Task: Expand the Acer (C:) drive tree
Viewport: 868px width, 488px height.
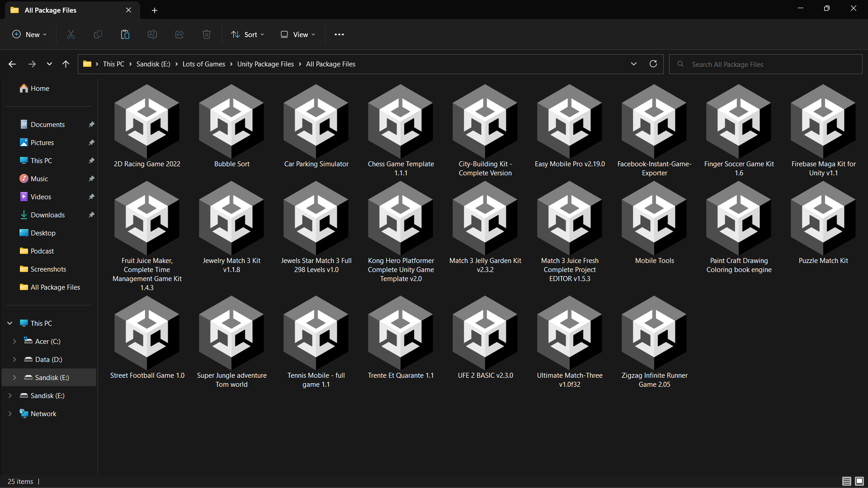Action: click(14, 341)
